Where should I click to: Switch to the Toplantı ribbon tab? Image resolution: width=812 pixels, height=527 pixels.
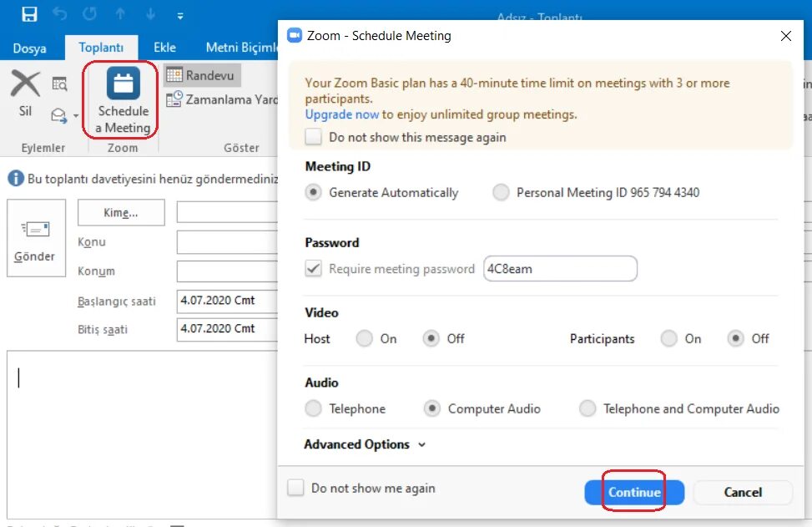(101, 48)
